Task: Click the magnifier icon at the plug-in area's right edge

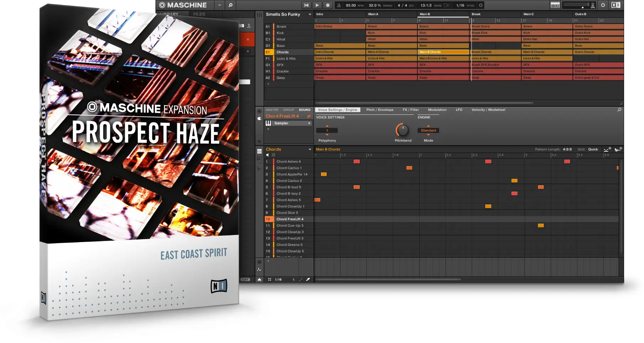Action: click(619, 110)
